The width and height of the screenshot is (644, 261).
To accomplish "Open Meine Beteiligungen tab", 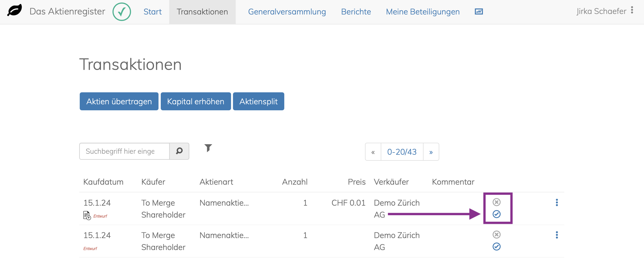I will pyautogui.click(x=423, y=12).
